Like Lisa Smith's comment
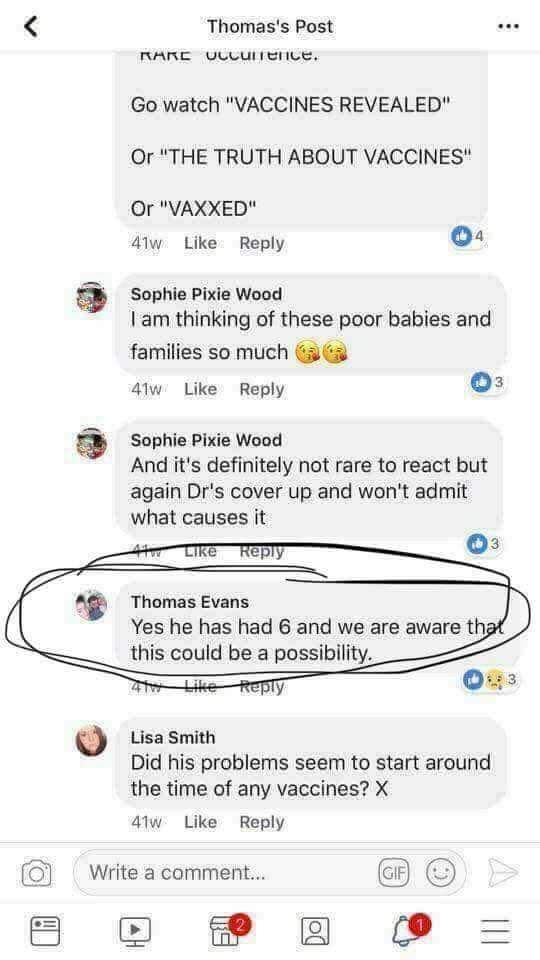 [x=200, y=822]
